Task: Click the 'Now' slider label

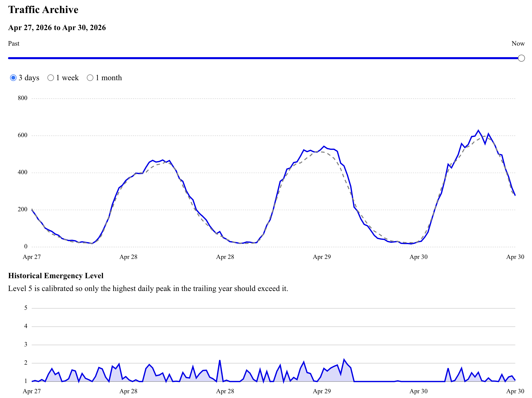Action: [x=518, y=44]
